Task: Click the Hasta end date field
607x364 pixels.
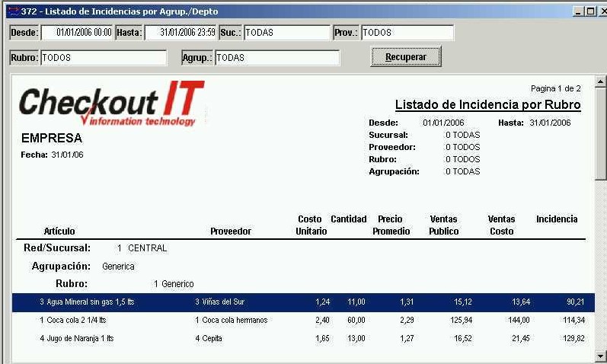Action: (x=181, y=33)
